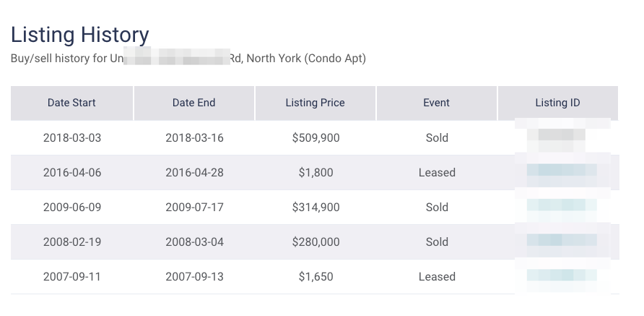Click the 2007-09-11 date start cell
644x316 pixels.
(x=72, y=277)
